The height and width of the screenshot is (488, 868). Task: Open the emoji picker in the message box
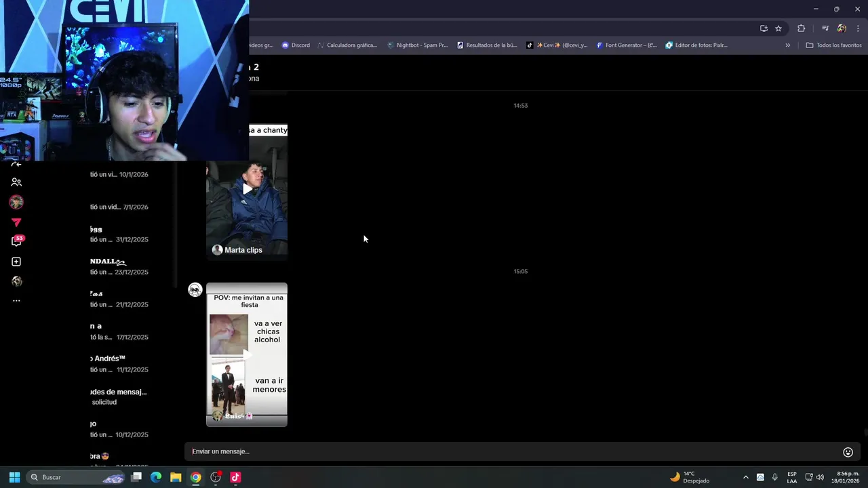pyautogui.click(x=848, y=452)
